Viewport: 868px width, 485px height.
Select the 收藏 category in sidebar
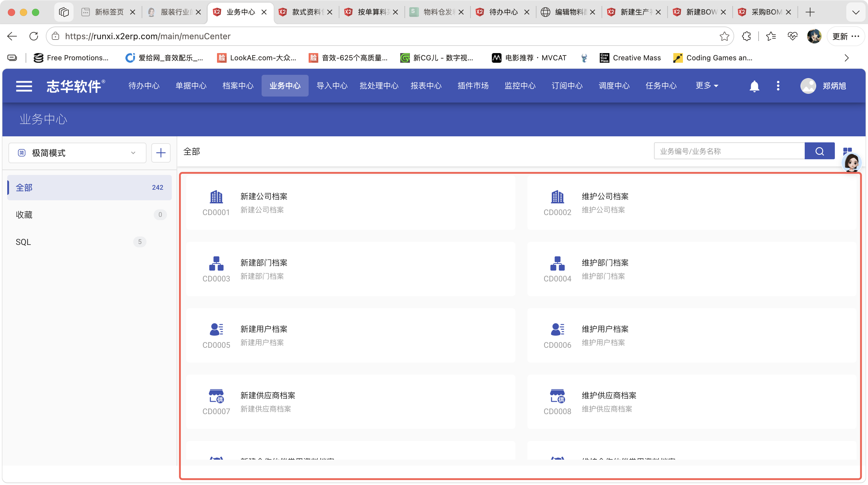click(x=89, y=215)
